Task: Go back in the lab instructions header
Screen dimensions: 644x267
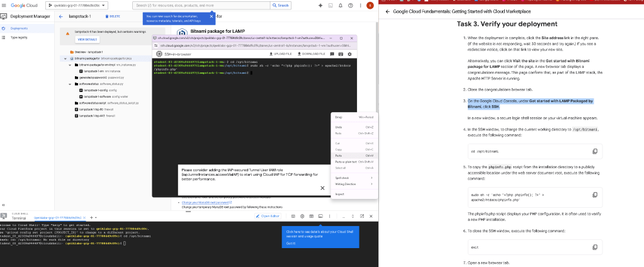Action: click(387, 11)
